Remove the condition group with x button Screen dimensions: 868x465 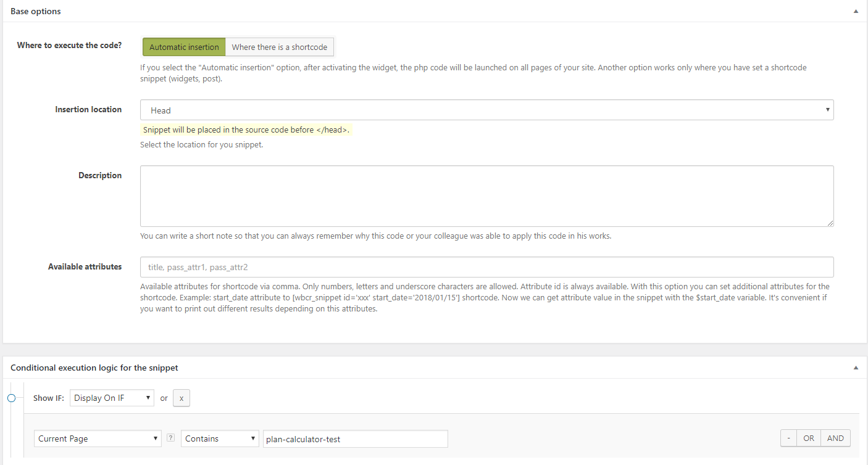click(182, 398)
